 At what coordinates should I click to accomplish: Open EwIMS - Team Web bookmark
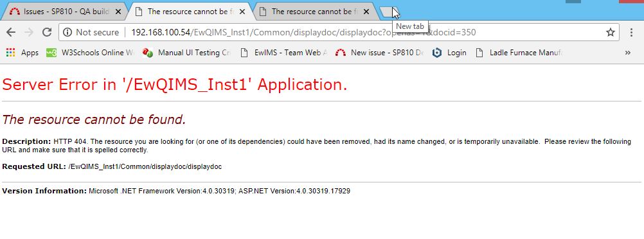point(284,53)
